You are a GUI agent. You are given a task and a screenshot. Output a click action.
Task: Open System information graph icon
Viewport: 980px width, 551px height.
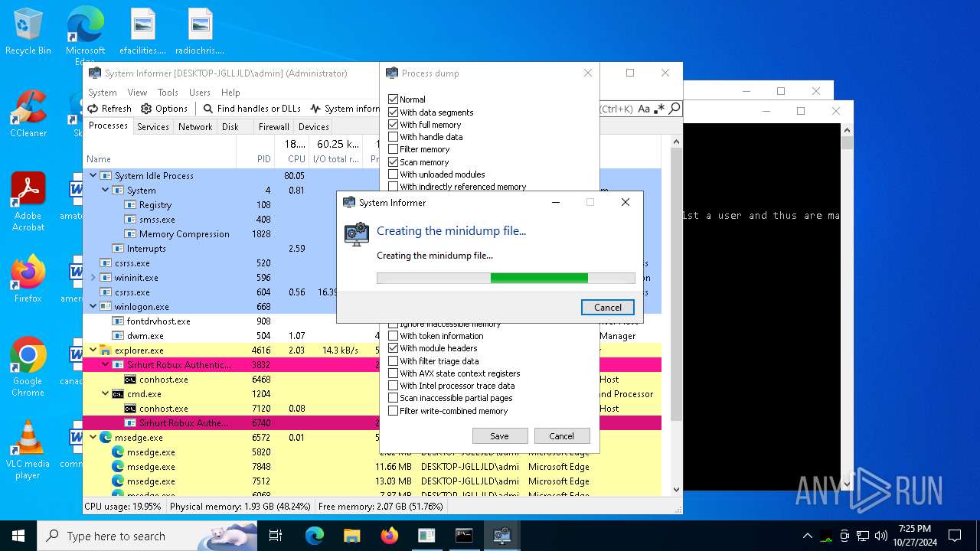[x=316, y=109]
